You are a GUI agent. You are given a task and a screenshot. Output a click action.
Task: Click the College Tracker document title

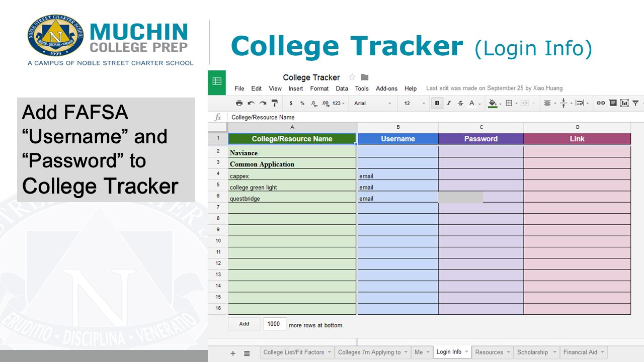(311, 77)
